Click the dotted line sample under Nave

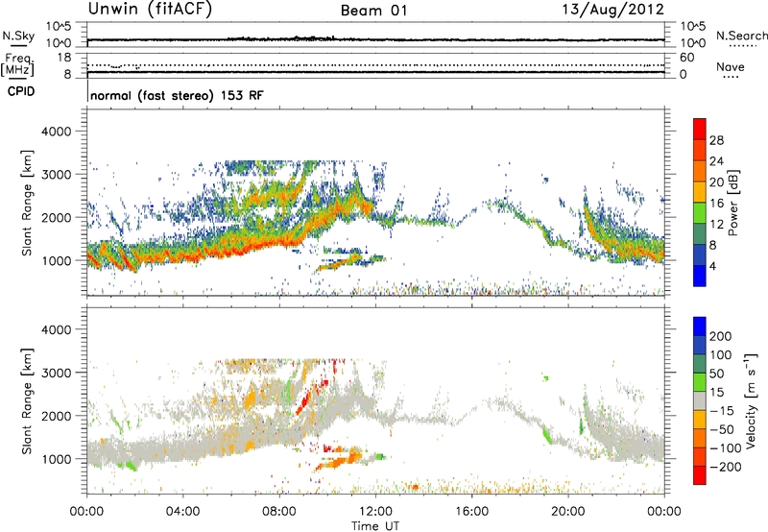[x=731, y=78]
